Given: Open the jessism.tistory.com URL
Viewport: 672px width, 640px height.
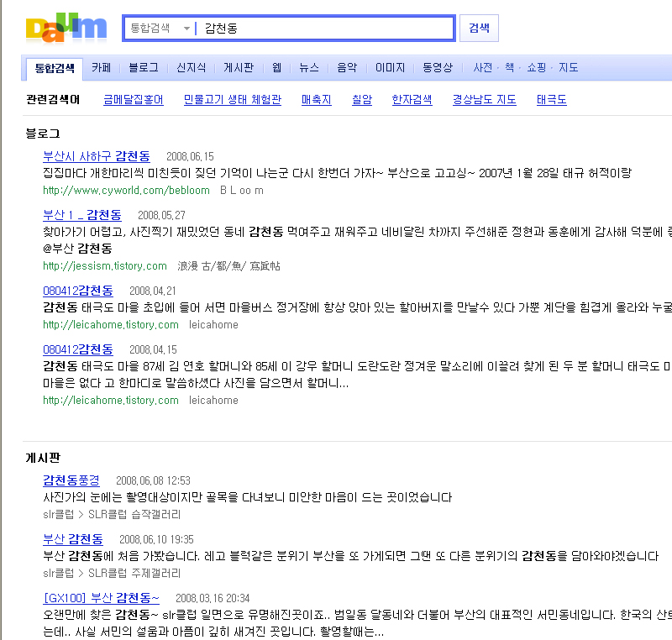Looking at the screenshot, I should 105,266.
